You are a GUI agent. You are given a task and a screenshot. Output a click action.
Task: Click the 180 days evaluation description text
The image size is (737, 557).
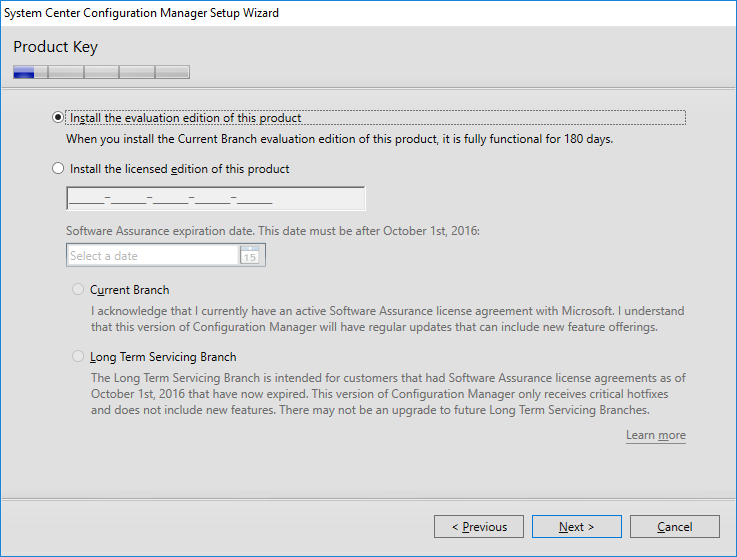coord(339,139)
